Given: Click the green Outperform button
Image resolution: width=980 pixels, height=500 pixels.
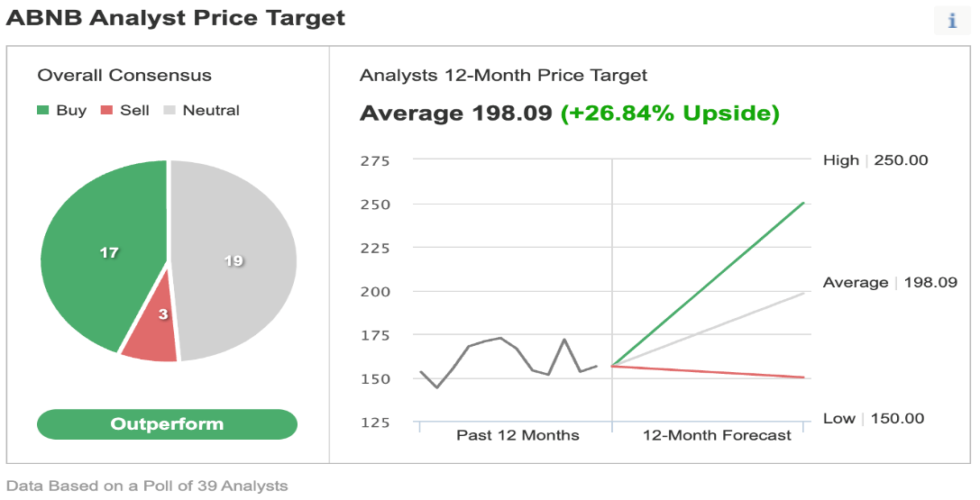Looking at the screenshot, I should 167,424.
